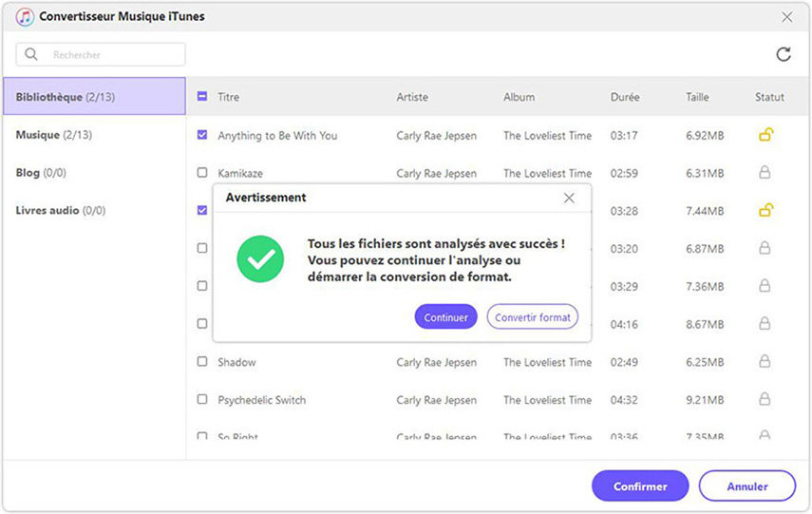Screen dimensions: 812x514
Task: Click the lock icon in 03:29 row
Action: [765, 286]
